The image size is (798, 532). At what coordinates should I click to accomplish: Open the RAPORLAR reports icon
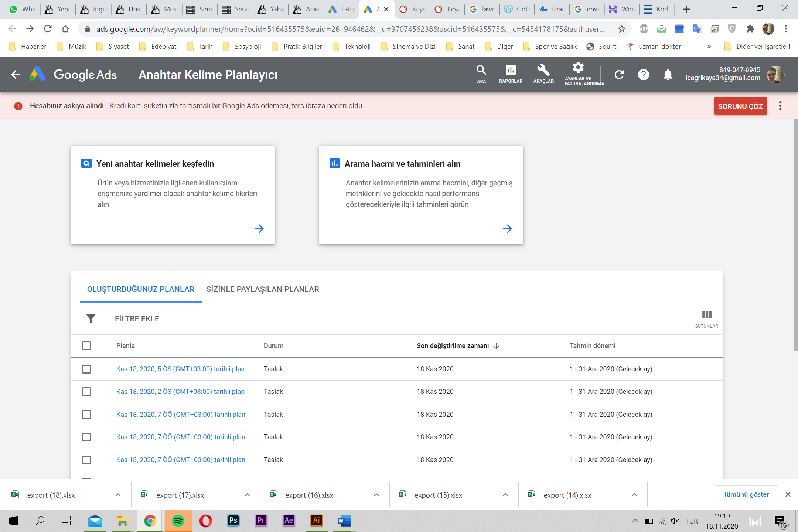click(511, 74)
